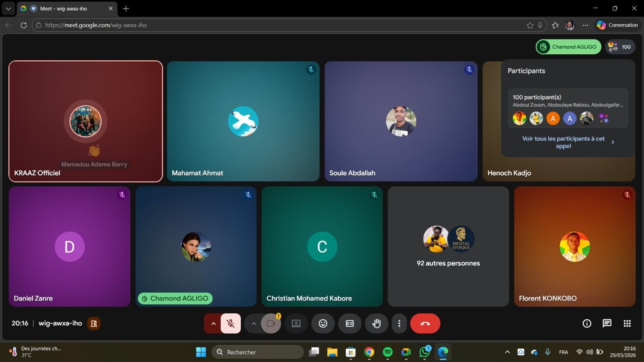Open meeting details info icon
Viewport: 644px width, 362px height.
pos(587,323)
